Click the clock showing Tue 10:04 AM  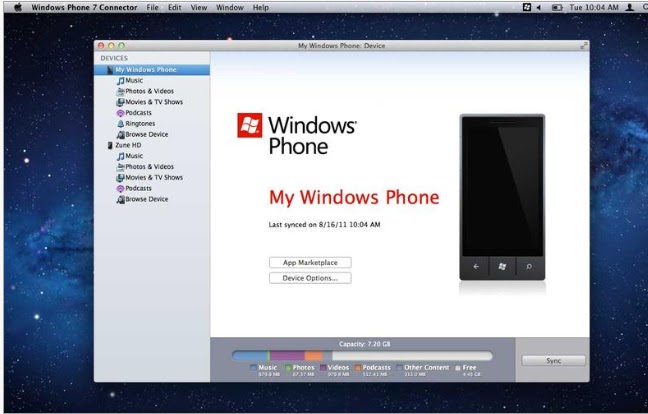click(x=594, y=7)
